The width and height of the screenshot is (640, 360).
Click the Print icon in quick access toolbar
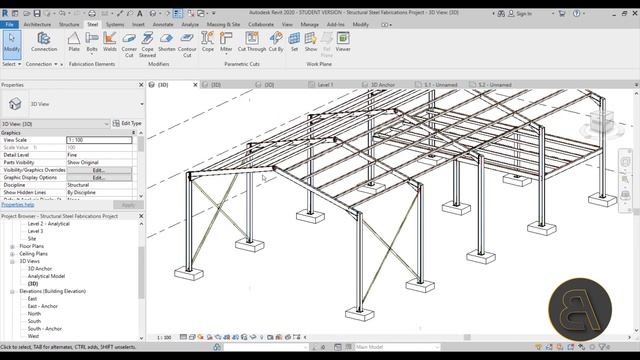tap(92, 13)
